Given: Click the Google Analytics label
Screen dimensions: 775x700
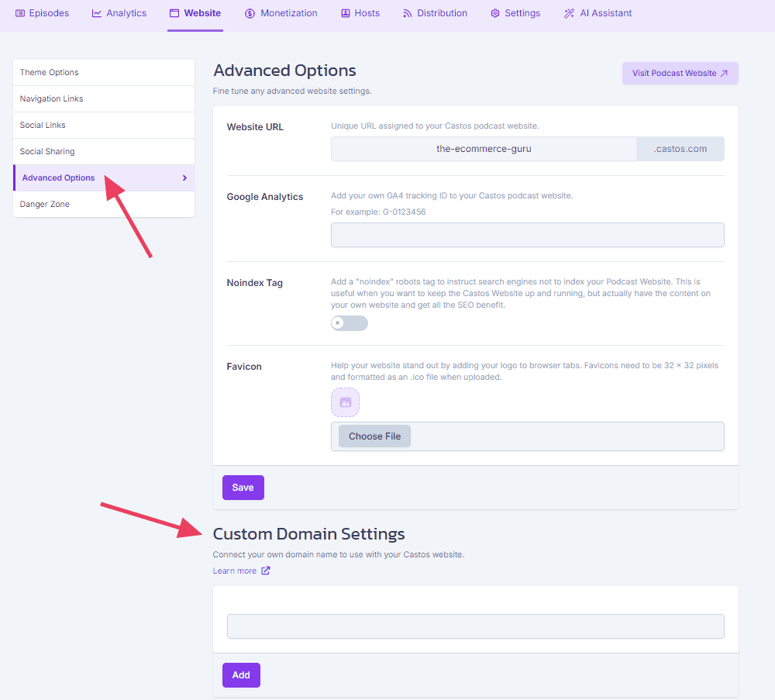Looking at the screenshot, I should [x=265, y=197].
